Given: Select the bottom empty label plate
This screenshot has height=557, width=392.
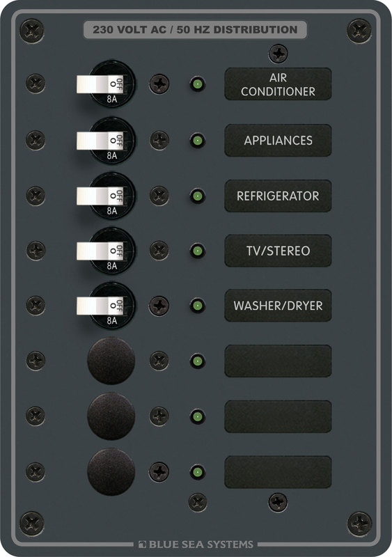Looking at the screenshot, I should coord(278,472).
